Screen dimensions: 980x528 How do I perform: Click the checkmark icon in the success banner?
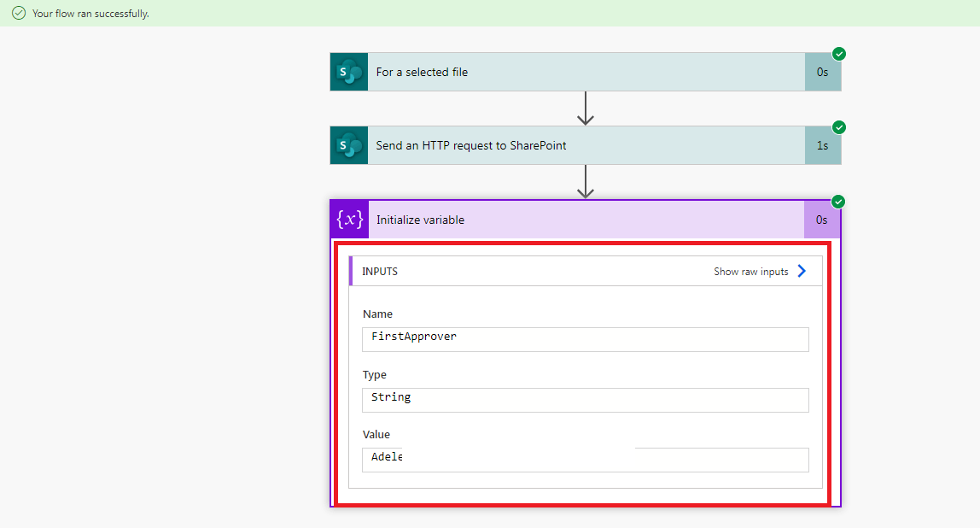point(16,14)
